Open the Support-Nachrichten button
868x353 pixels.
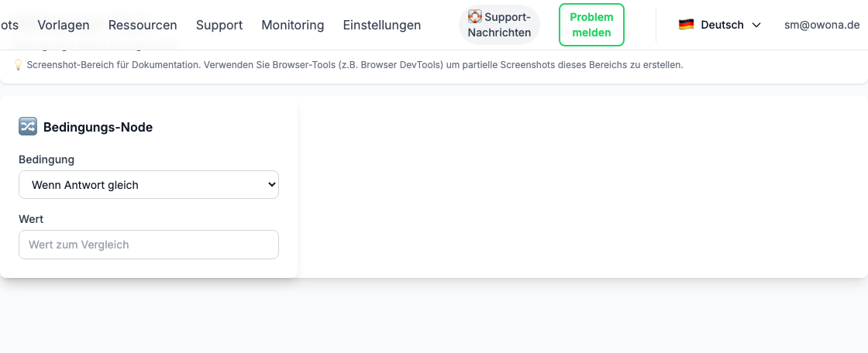coord(499,25)
